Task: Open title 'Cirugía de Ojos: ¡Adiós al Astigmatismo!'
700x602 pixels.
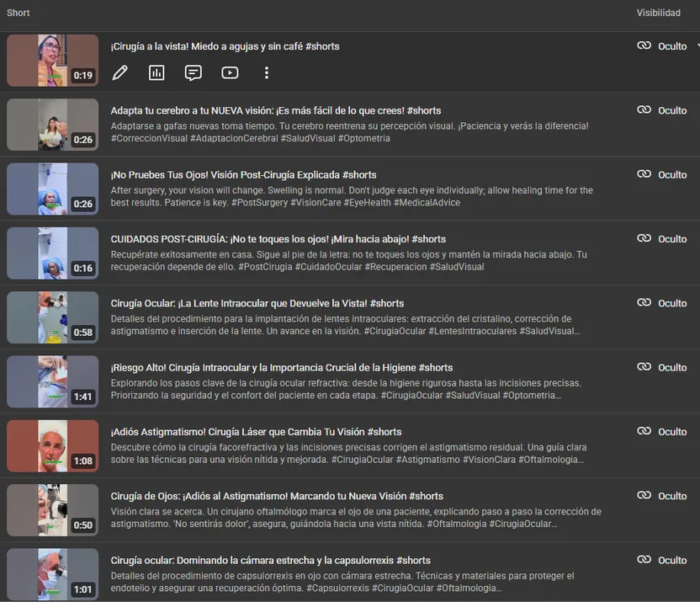Action: coord(277,497)
